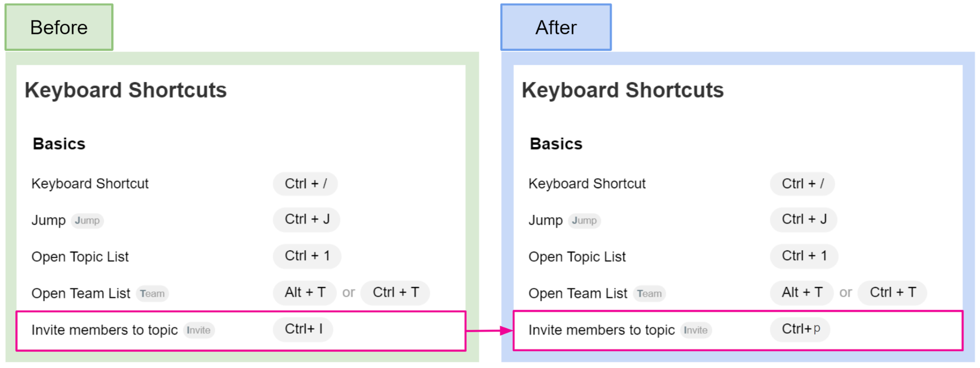Click Alt + T shortcut in Before panel
This screenshot has width=980, height=368.
pyautogui.click(x=305, y=293)
